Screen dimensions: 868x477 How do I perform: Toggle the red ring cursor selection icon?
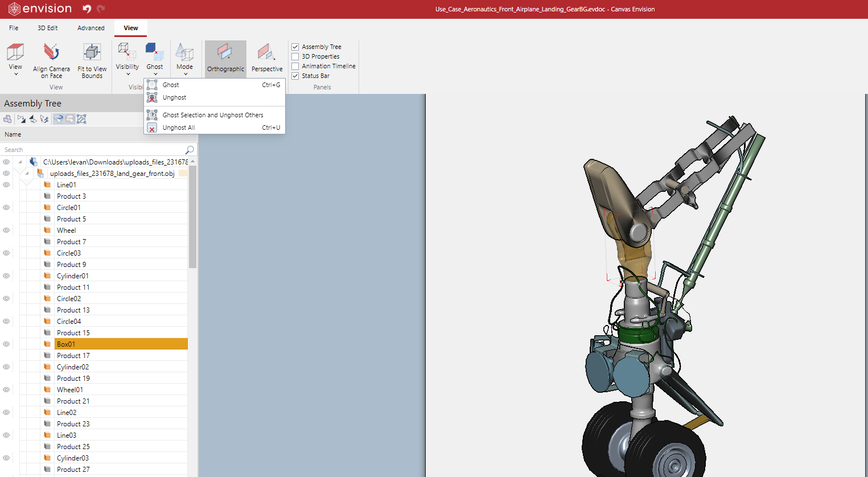click(x=69, y=119)
